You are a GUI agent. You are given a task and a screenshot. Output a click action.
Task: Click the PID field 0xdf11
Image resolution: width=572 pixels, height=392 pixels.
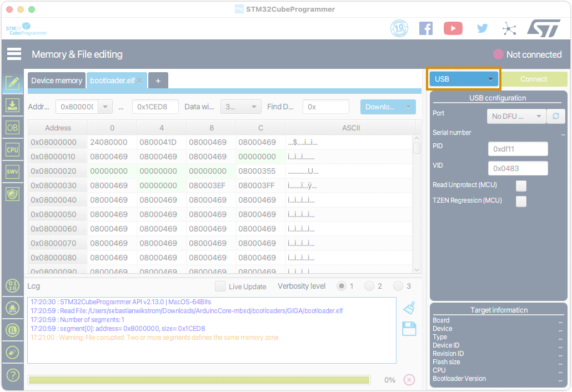point(518,149)
